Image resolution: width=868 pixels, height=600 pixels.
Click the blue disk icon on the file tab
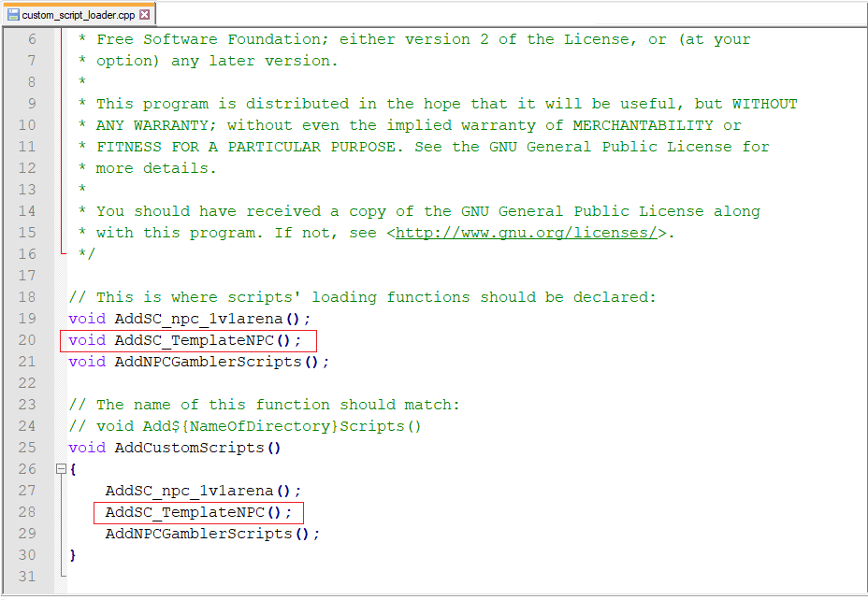[x=13, y=15]
